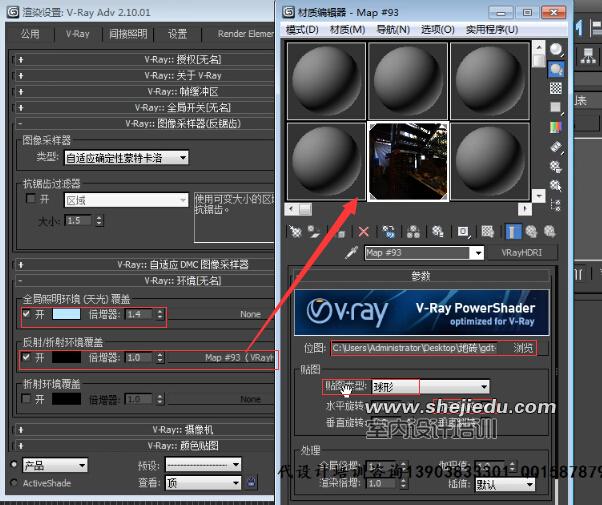Open 预设 dropdown
602x505 pixels.
pyautogui.click(x=203, y=465)
